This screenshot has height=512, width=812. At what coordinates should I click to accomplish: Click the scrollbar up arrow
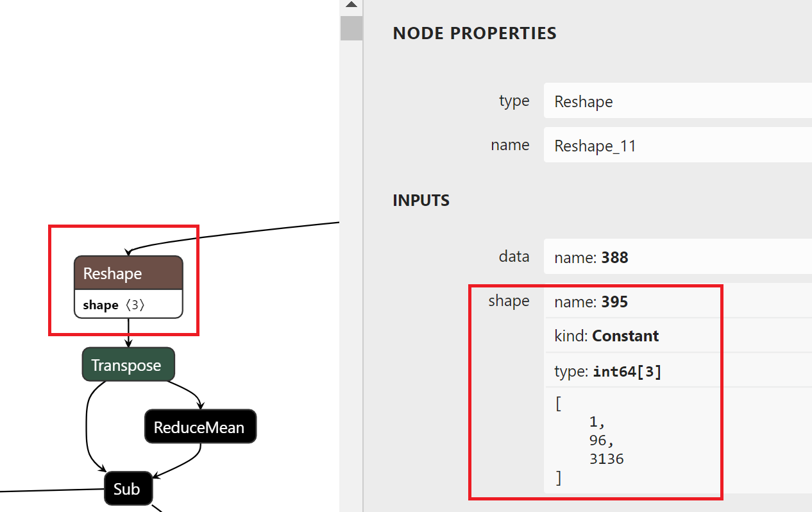(351, 5)
